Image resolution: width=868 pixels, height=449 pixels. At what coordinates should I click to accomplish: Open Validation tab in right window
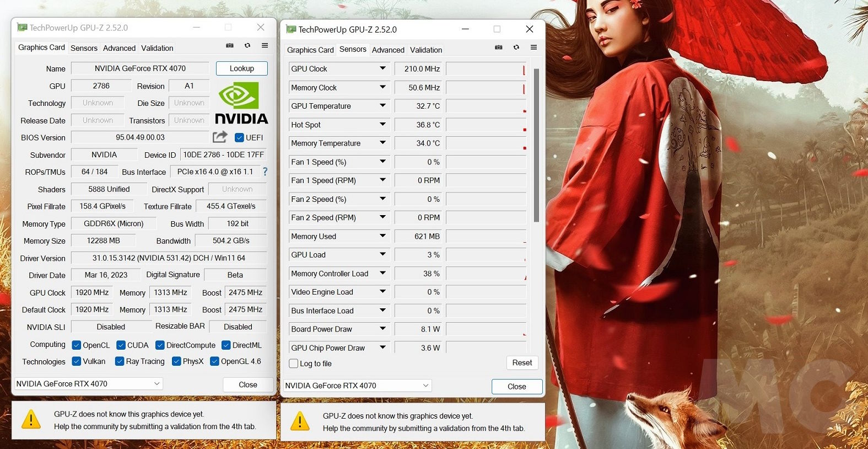(x=426, y=50)
